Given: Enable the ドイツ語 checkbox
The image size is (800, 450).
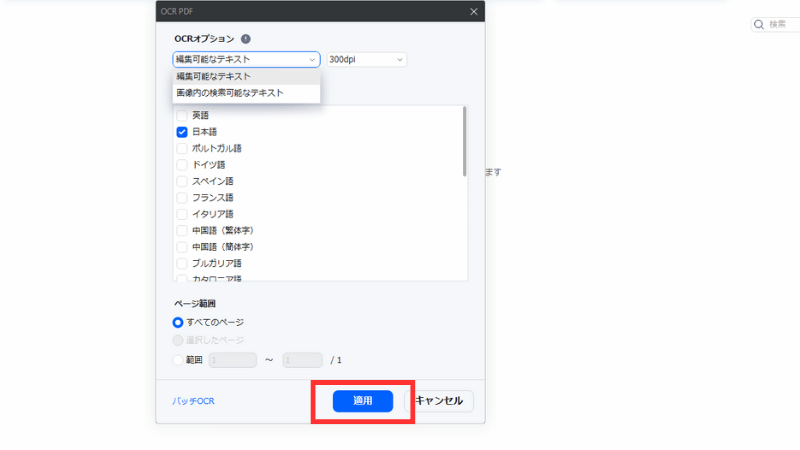Looking at the screenshot, I should [182, 165].
